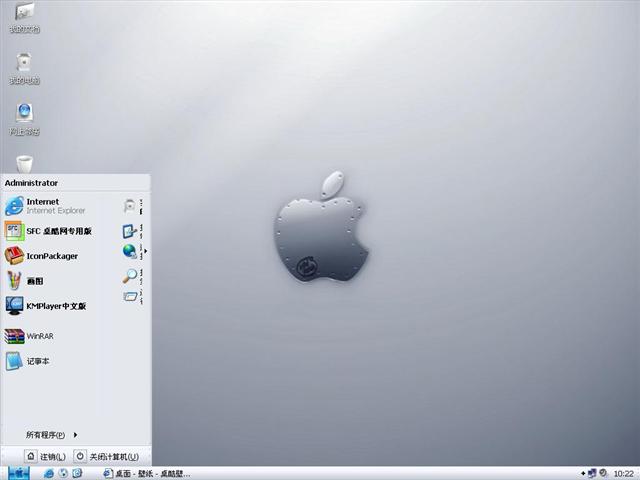Click the globe icon in Quick Launch bar
This screenshot has width=640, height=480.
pos(63,473)
